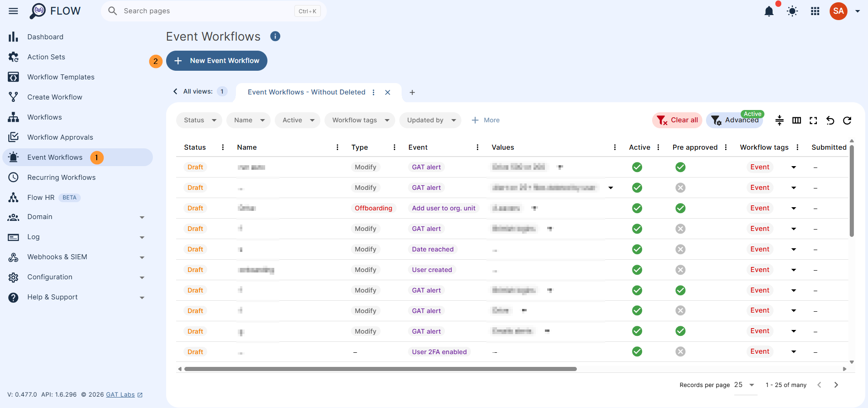Collapse sidebar with hamburger menu icon
This screenshot has height=408, width=868.
pyautogui.click(x=13, y=11)
